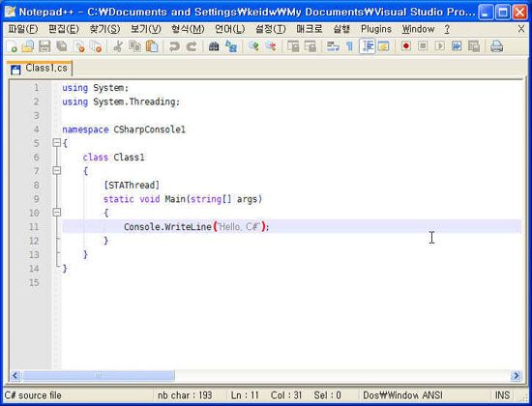
Task: Open the 형식(M) menu
Action: (188, 29)
